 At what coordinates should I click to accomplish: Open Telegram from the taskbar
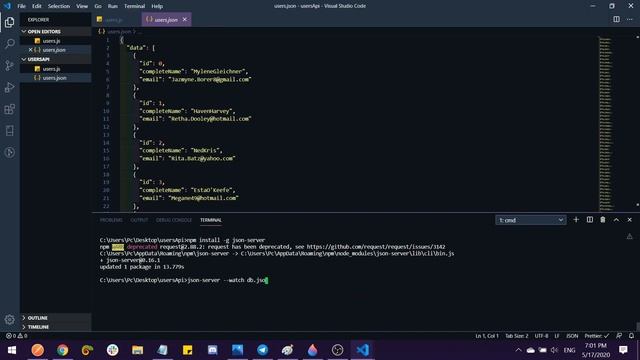tap(262, 350)
